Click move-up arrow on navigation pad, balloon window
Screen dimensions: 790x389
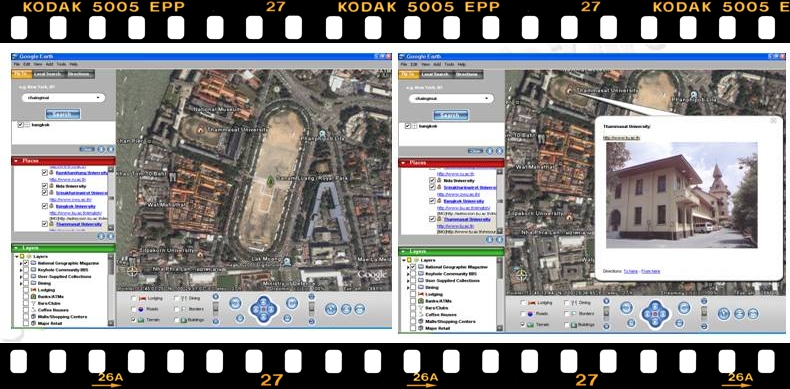(x=654, y=306)
